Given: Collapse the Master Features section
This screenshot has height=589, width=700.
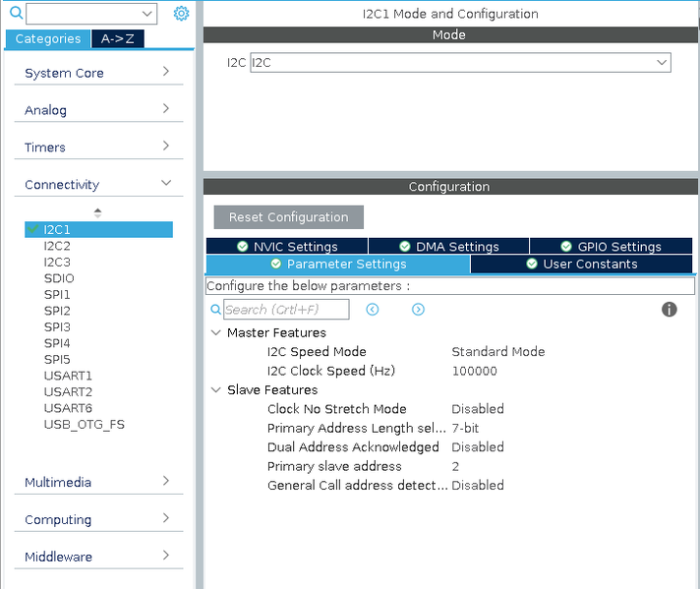Looking at the screenshot, I should tap(216, 333).
